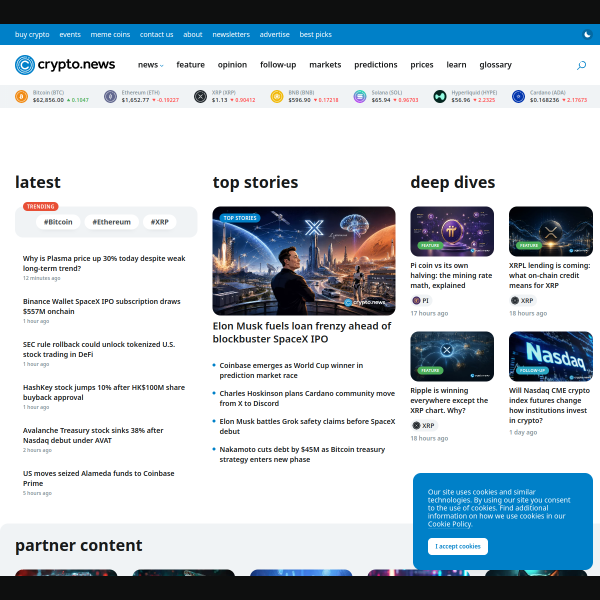Click the Bitcoin coin icon in ticker
600x600 pixels.
[21, 96]
